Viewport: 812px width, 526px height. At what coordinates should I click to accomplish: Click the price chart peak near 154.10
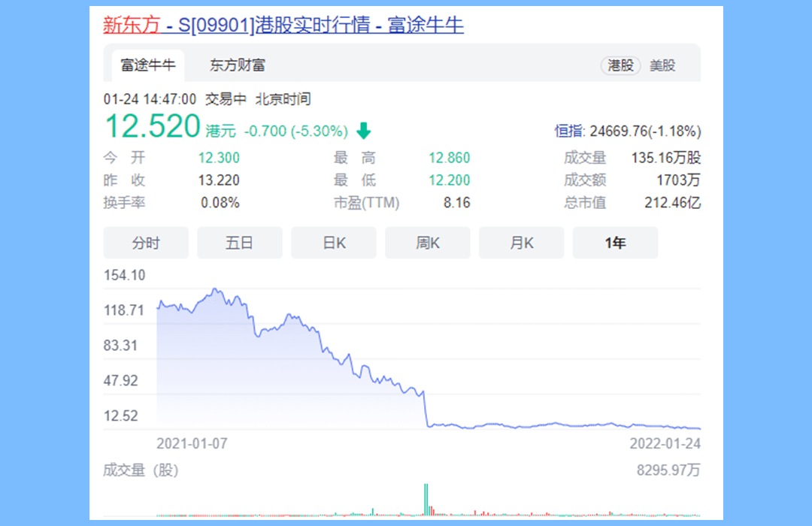pyautogui.click(x=216, y=289)
